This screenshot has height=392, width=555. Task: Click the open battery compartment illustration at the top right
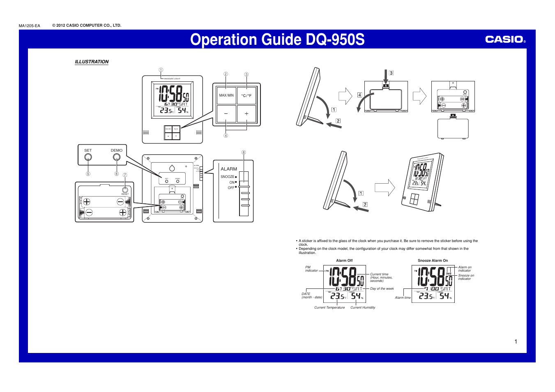(453, 97)
